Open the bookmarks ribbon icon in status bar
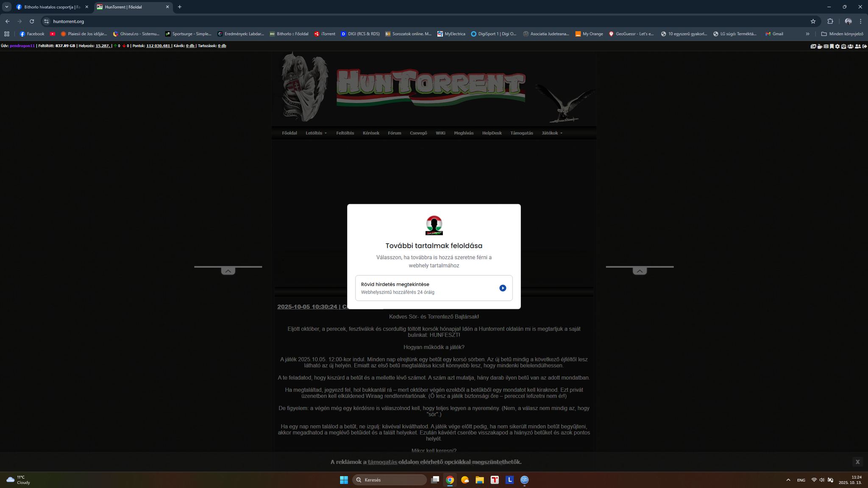 pos(832,46)
